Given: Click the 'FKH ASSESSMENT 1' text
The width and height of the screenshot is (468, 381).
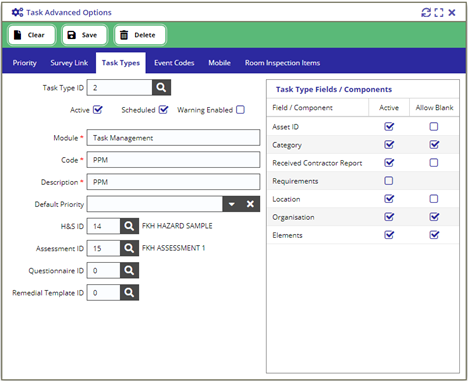Looking at the screenshot, I should click(173, 248).
